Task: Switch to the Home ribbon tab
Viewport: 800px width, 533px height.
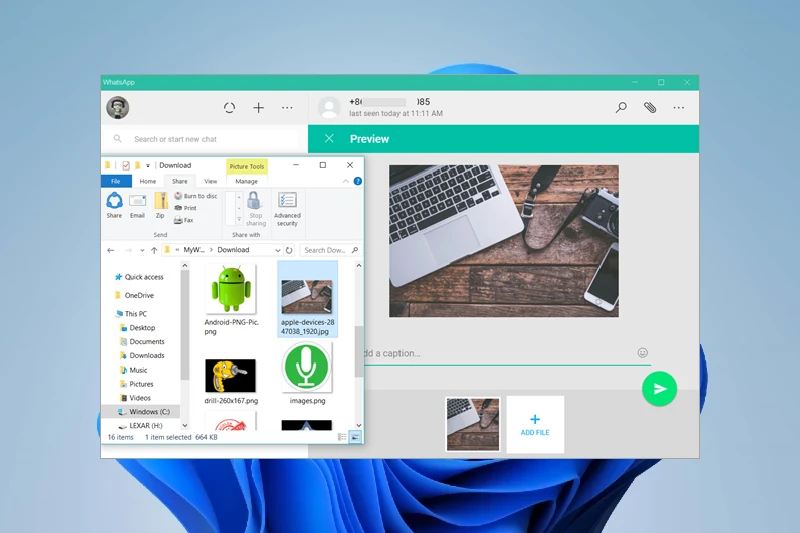Action: pos(148,181)
